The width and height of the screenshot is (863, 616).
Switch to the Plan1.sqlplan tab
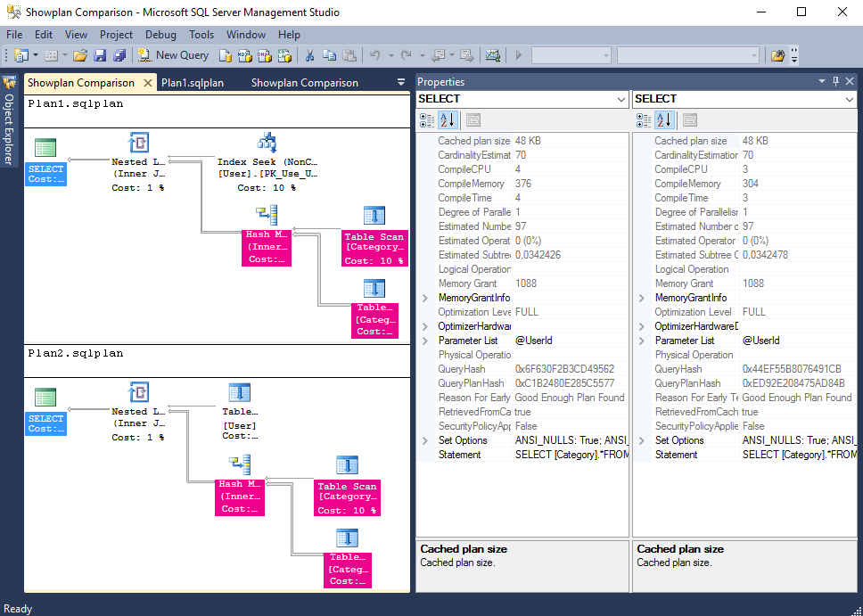(x=193, y=83)
